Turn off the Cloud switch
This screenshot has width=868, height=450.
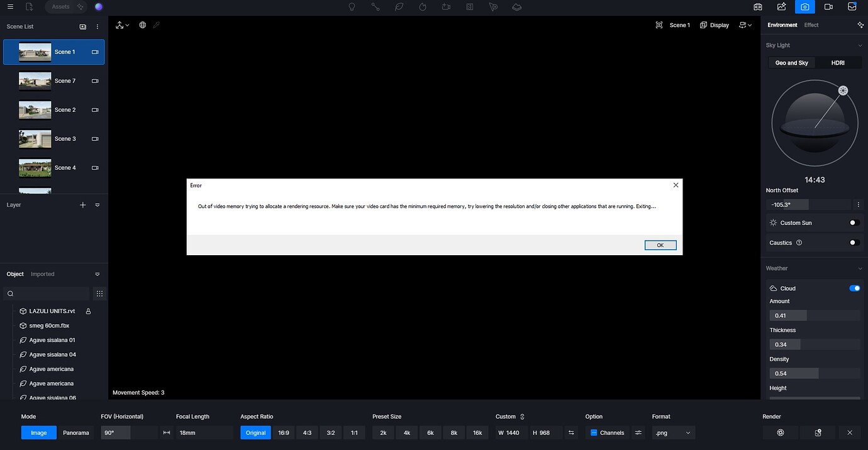coord(855,288)
